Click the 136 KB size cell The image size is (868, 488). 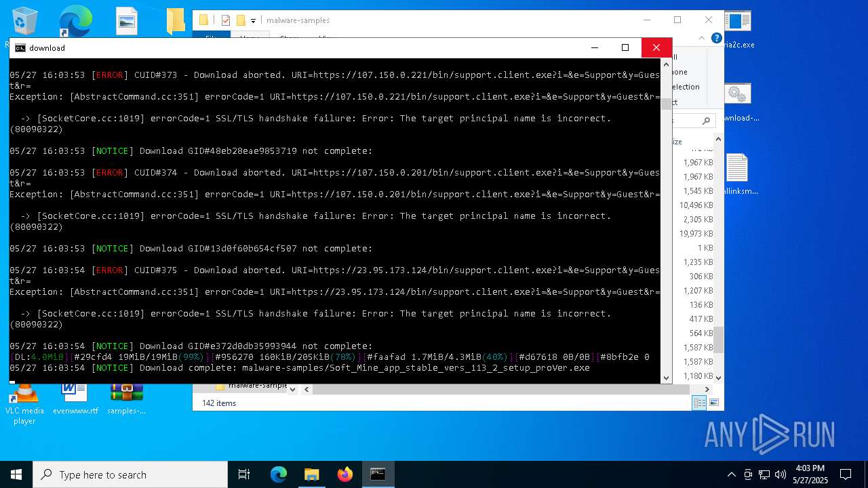pos(701,305)
